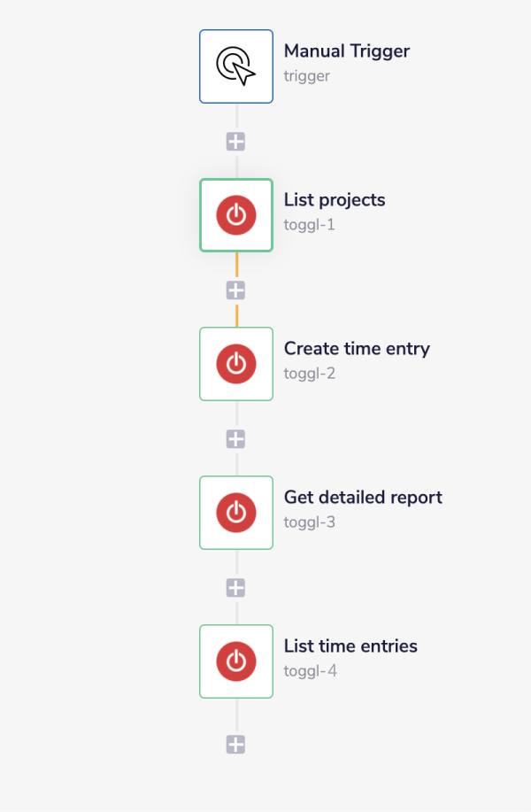Click the toggl-2 subtitle under Create time entry
Viewport: 531px width, 812px height.
pyautogui.click(x=308, y=374)
